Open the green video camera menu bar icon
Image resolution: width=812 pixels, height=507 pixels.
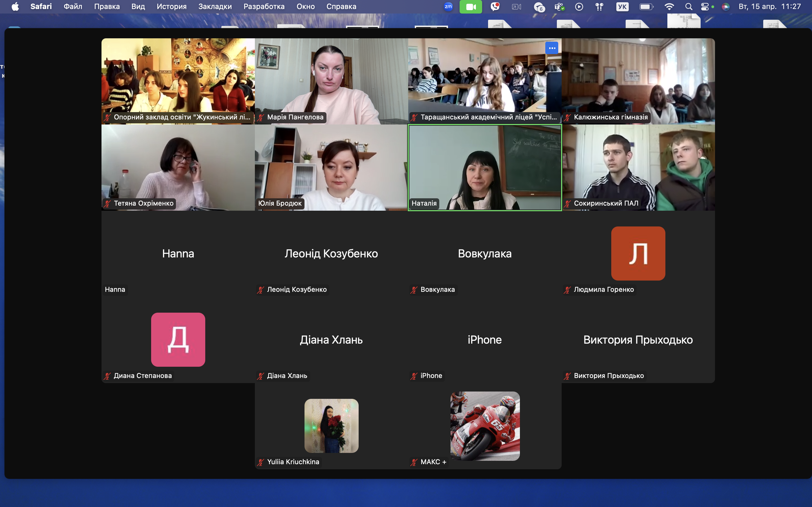tap(470, 7)
